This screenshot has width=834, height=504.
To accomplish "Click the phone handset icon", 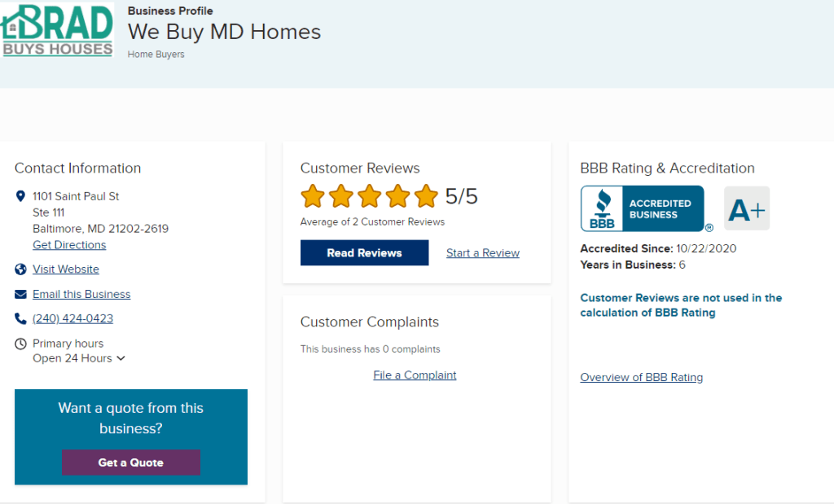I will pyautogui.click(x=20, y=318).
